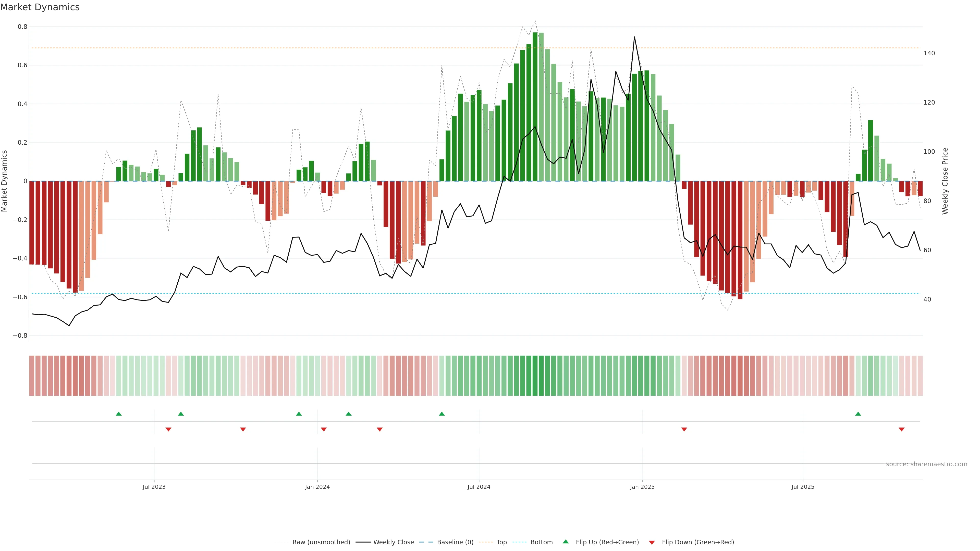Click the Weekly Close Price axis title
This screenshot has height=551, width=980.
pos(945,181)
